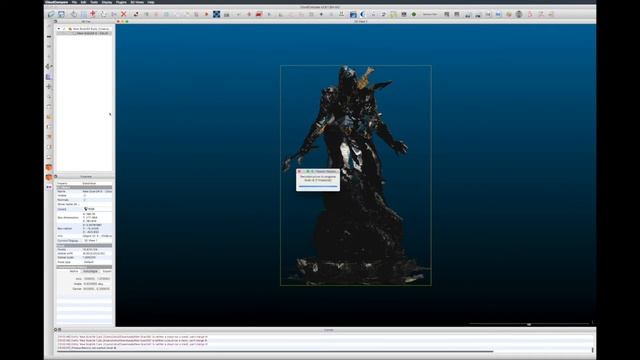
Task: Select the highlighted child mesh in DB tree
Action: point(92,33)
